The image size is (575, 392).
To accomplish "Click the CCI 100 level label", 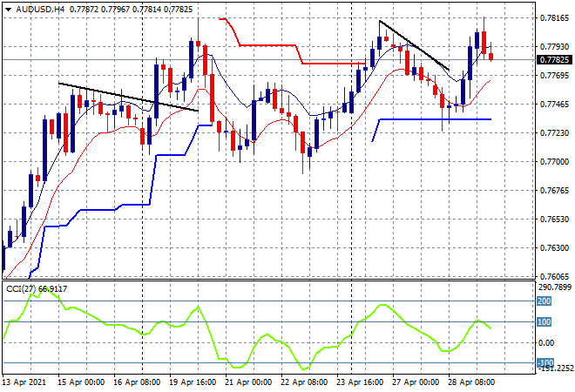I will 545,322.
